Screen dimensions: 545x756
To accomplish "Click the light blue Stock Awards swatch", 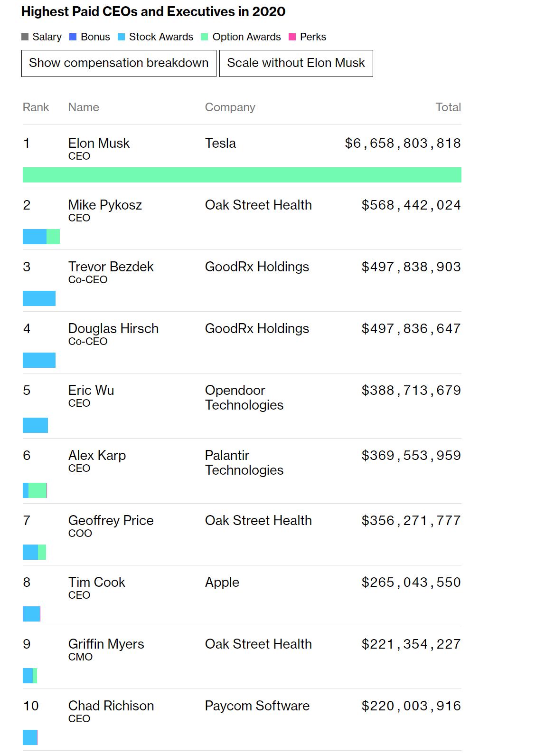I will click(122, 37).
